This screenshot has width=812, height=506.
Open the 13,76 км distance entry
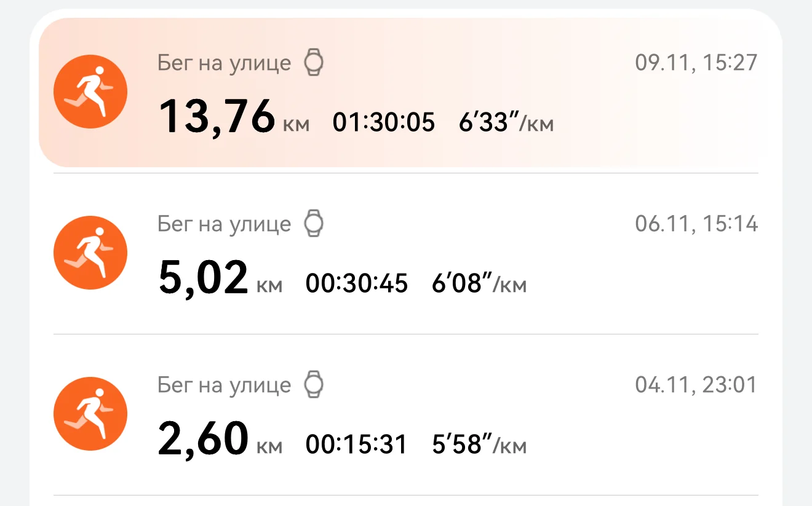(x=234, y=117)
